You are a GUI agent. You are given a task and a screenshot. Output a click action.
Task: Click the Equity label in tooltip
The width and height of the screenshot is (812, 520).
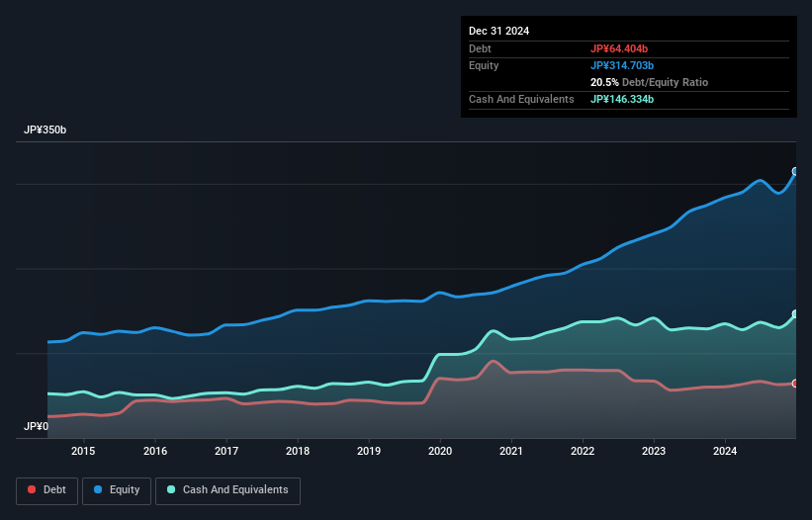pos(484,65)
